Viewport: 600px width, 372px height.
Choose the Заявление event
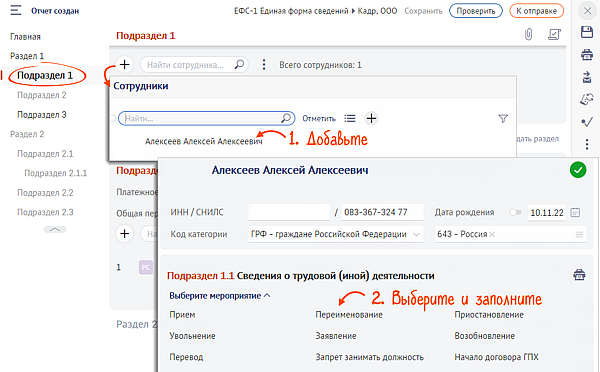click(336, 336)
